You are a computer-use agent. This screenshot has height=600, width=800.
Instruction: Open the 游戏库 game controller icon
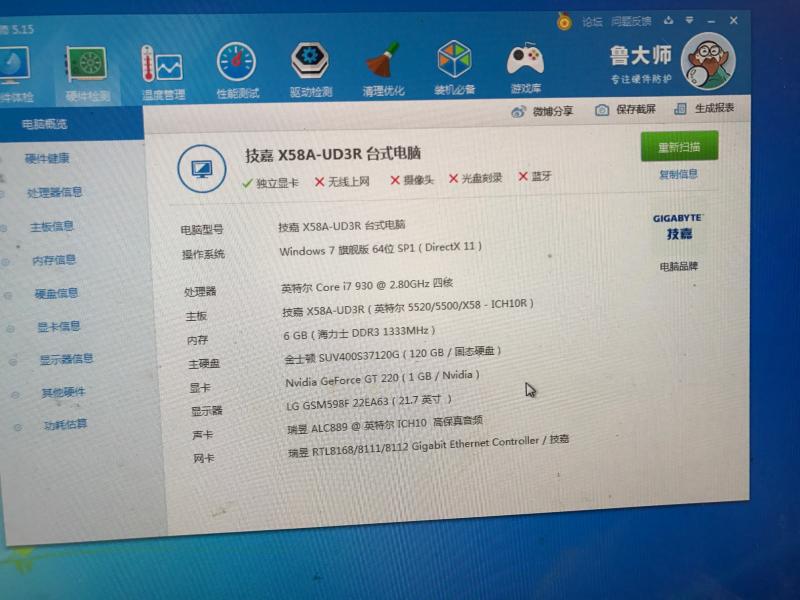click(526, 60)
